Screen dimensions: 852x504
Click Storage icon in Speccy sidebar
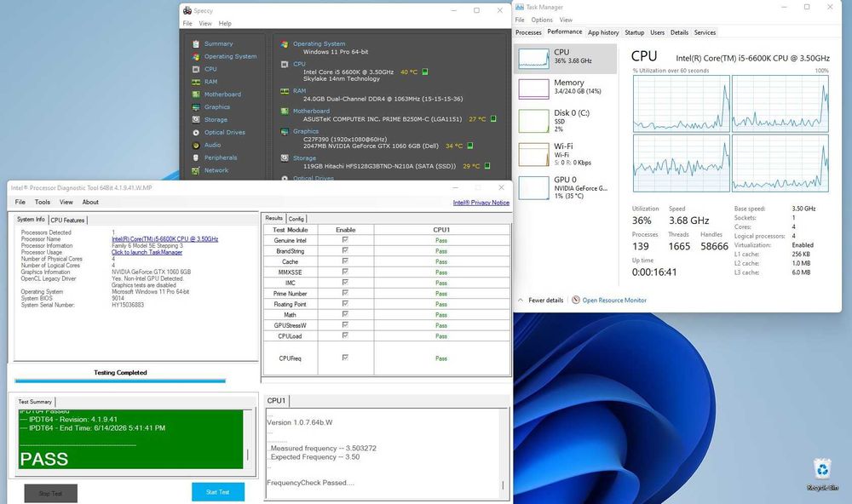(196, 119)
